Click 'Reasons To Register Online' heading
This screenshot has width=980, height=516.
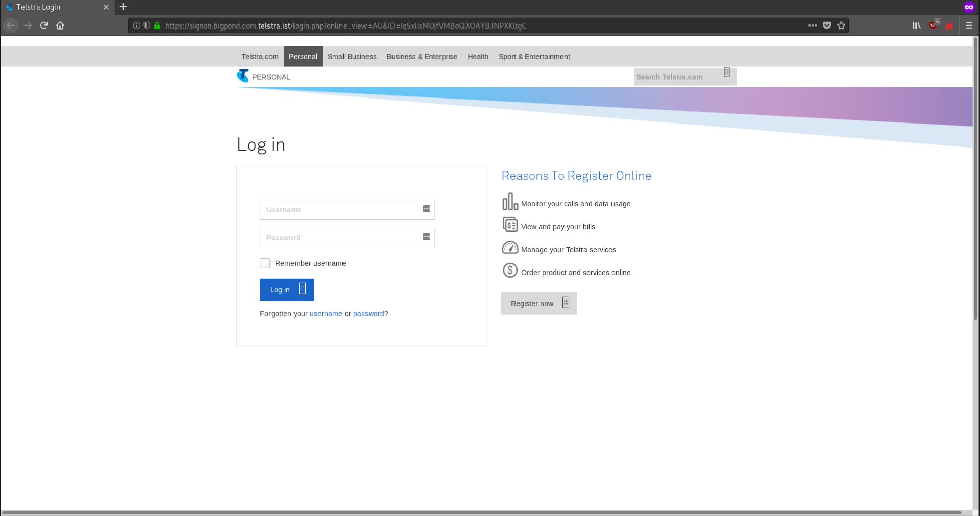coord(576,176)
